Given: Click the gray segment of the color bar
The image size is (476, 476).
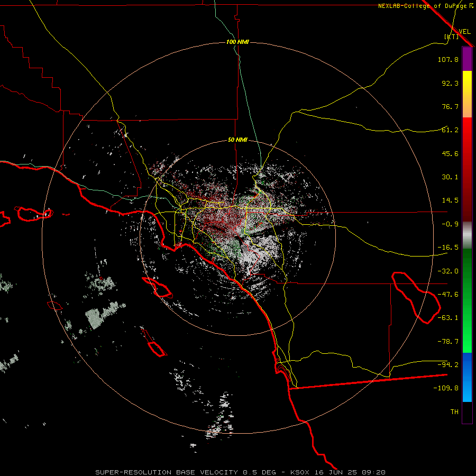Looking at the screenshot, I should click(x=467, y=235).
